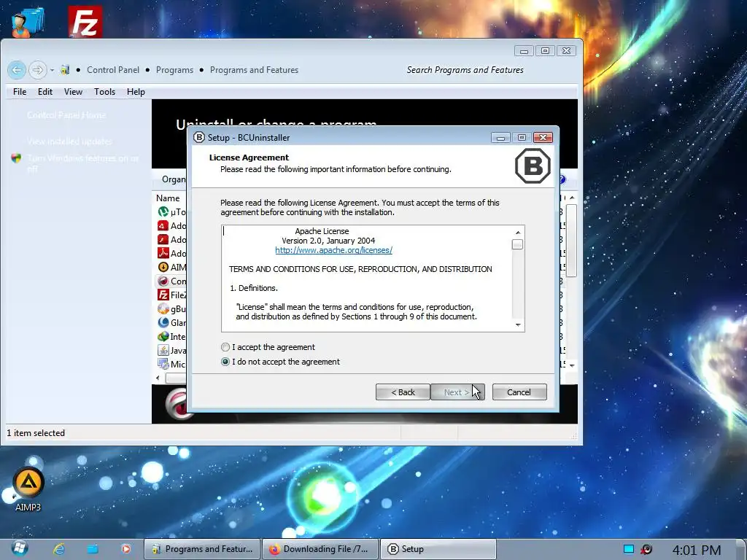Select the Microsoft list entry icon

coord(163,365)
